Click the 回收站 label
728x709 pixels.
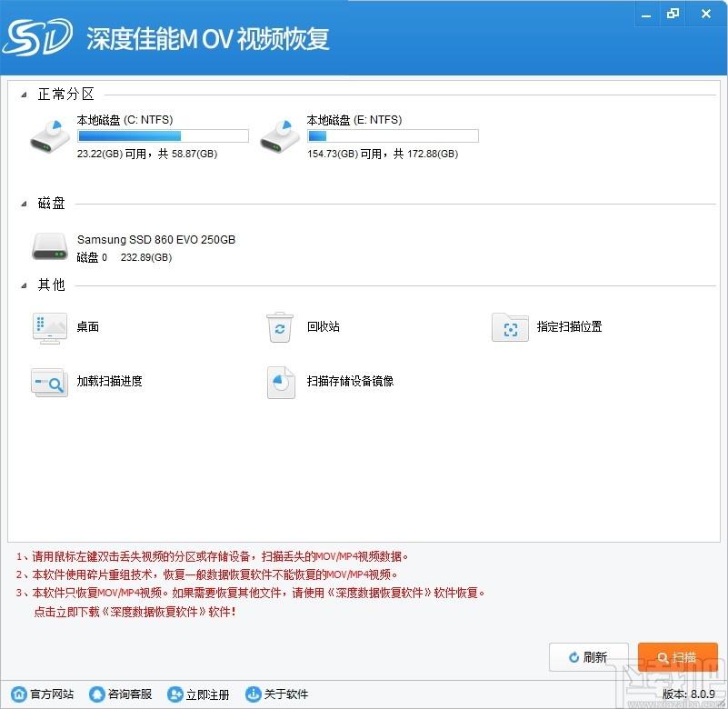324,326
